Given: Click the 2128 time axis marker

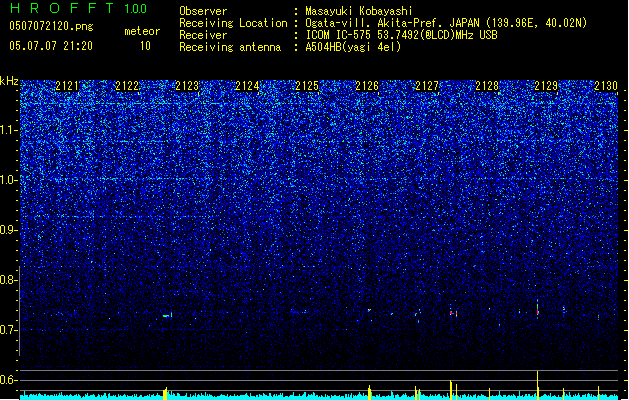Looking at the screenshot, I should point(487,86).
